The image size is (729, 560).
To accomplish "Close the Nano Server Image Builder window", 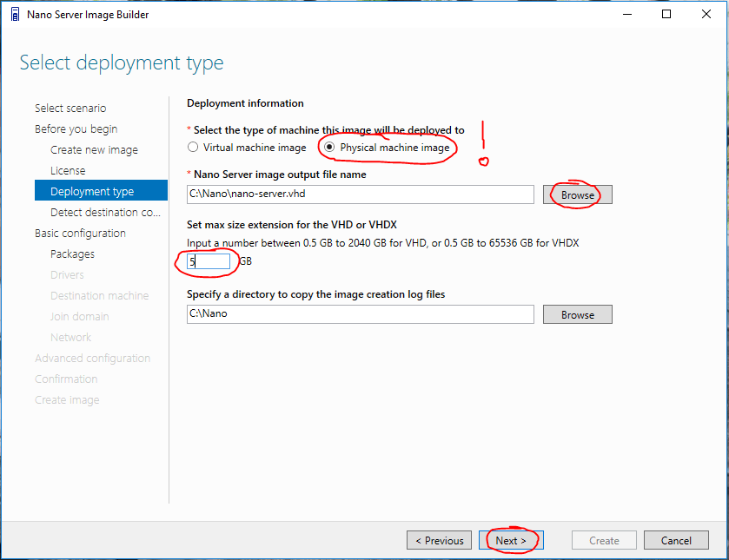I will pyautogui.click(x=706, y=15).
